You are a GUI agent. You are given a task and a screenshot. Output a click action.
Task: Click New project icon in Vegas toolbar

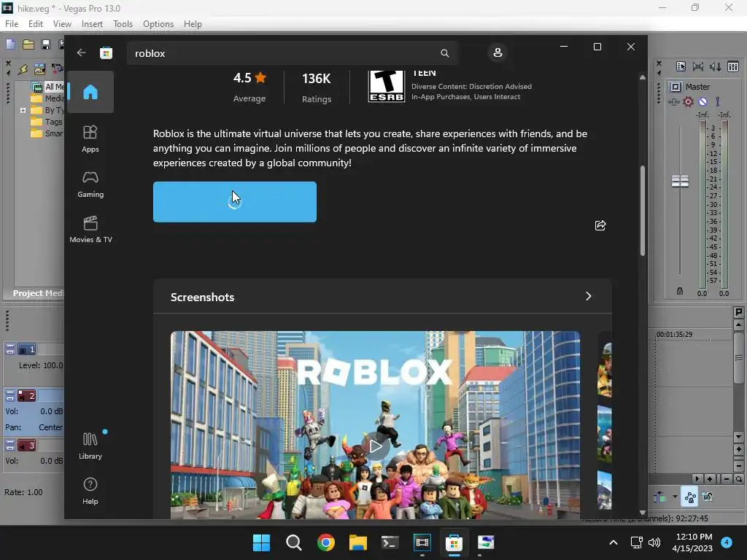click(10, 44)
